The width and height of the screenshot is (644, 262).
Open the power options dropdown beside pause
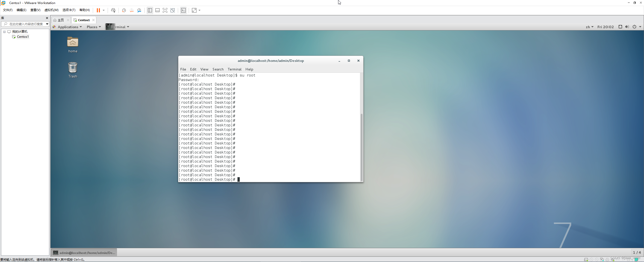tap(104, 10)
